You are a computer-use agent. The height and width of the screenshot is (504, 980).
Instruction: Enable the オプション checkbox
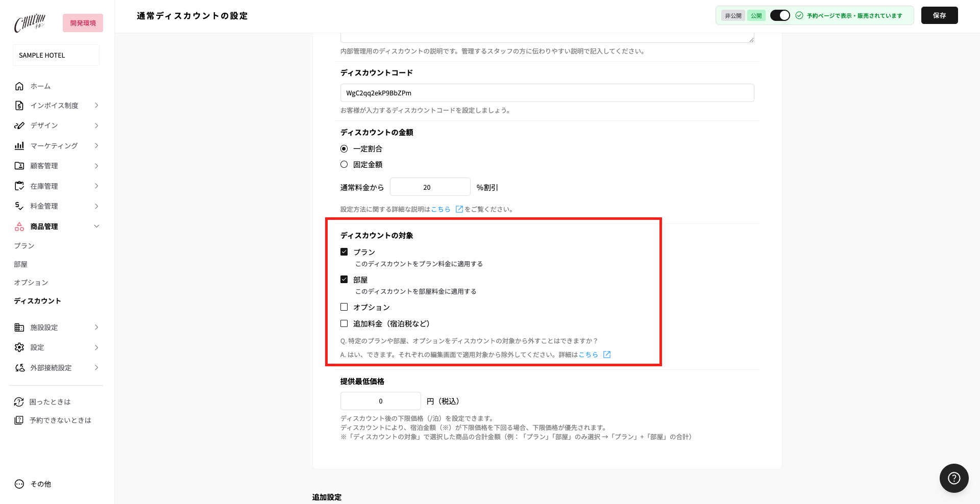click(344, 307)
